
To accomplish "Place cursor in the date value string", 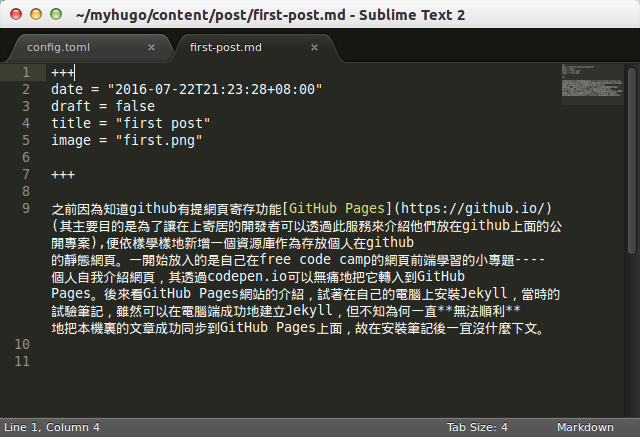I will click(x=215, y=89).
